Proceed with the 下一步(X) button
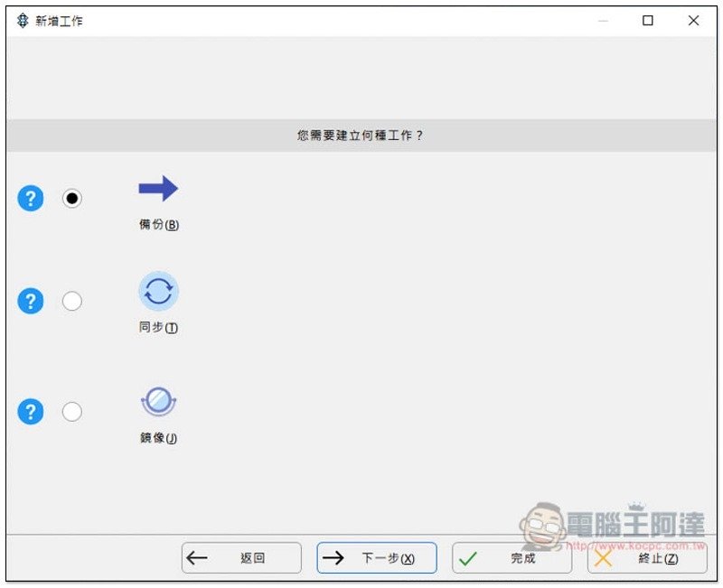Viewport: 723px width, 588px height. point(376,558)
